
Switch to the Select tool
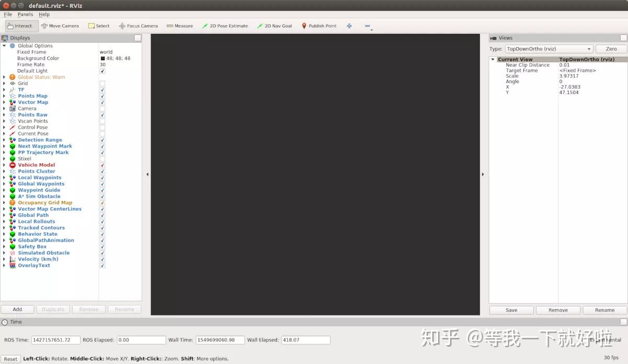(98, 25)
